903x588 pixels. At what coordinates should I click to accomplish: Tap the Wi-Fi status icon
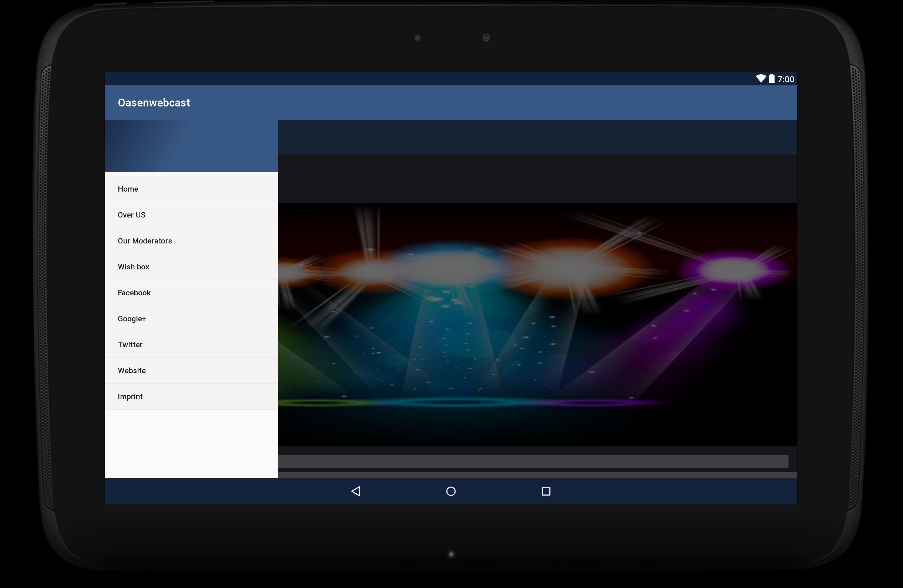(761, 79)
